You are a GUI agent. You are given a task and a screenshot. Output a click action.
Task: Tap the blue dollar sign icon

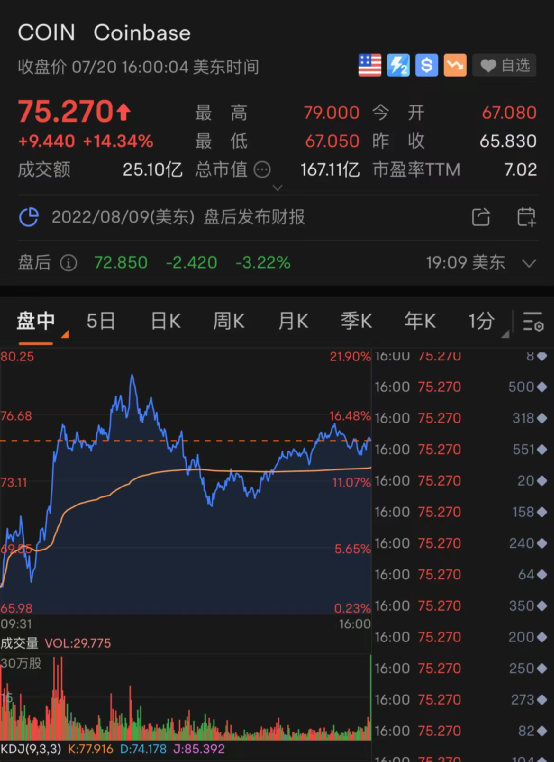point(426,66)
